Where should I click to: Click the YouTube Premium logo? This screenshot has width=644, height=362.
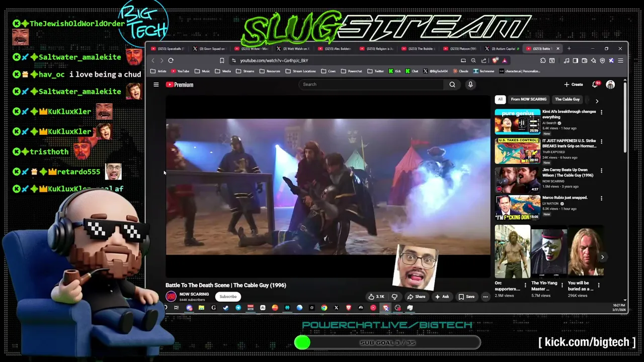(180, 84)
